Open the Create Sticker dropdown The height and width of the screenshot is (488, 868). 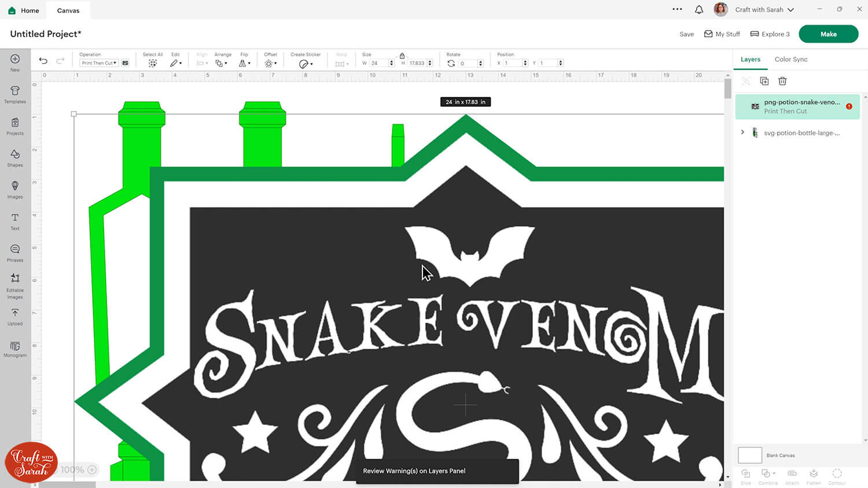tap(306, 64)
